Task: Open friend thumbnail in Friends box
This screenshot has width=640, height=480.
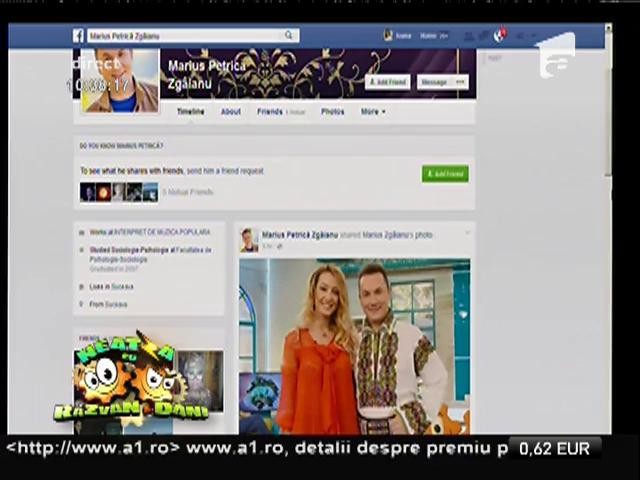Action: click(x=200, y=381)
